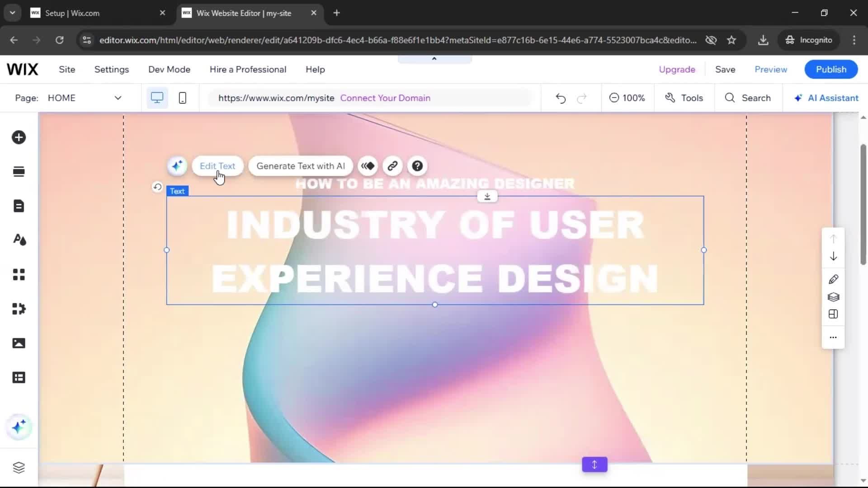Click the Preview link
This screenshot has height=488, width=868.
771,70
